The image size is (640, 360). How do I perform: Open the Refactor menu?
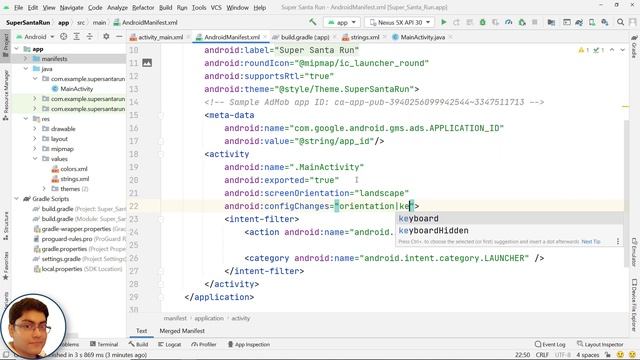coord(143,7)
